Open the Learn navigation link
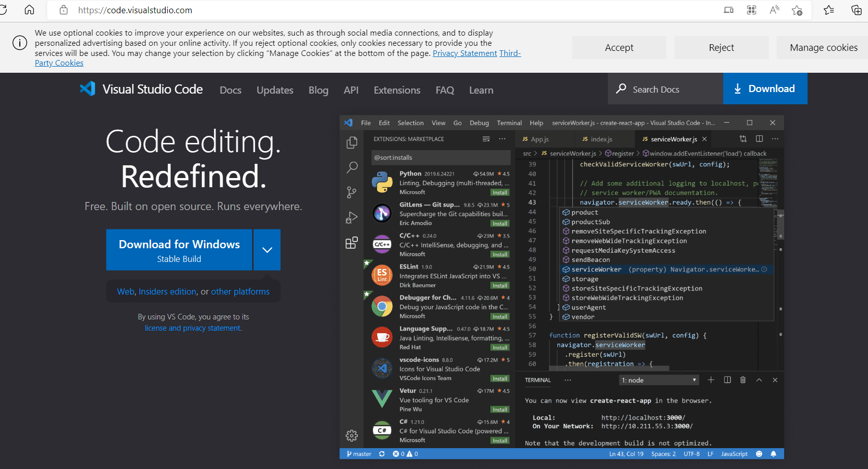Image resolution: width=868 pixels, height=469 pixels. (x=481, y=90)
